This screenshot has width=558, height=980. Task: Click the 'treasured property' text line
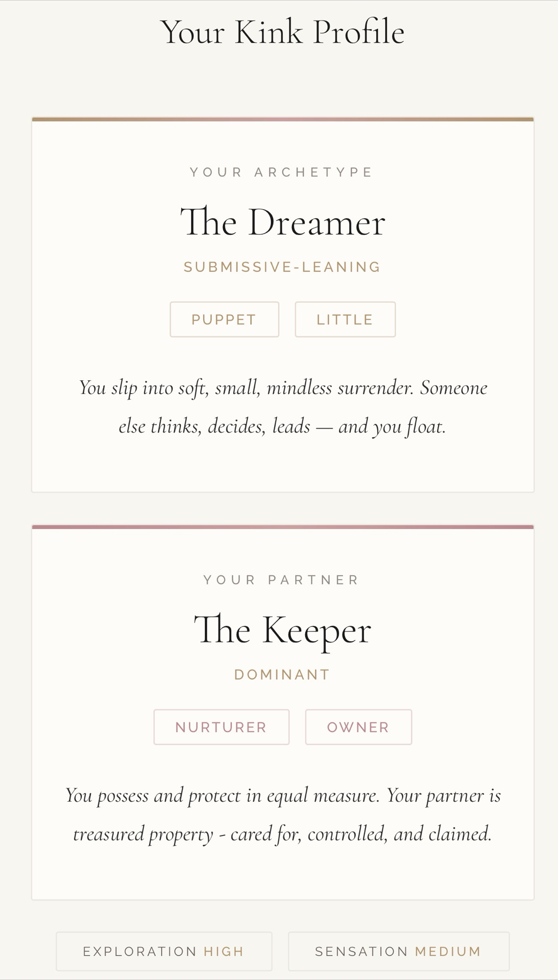coord(283,834)
